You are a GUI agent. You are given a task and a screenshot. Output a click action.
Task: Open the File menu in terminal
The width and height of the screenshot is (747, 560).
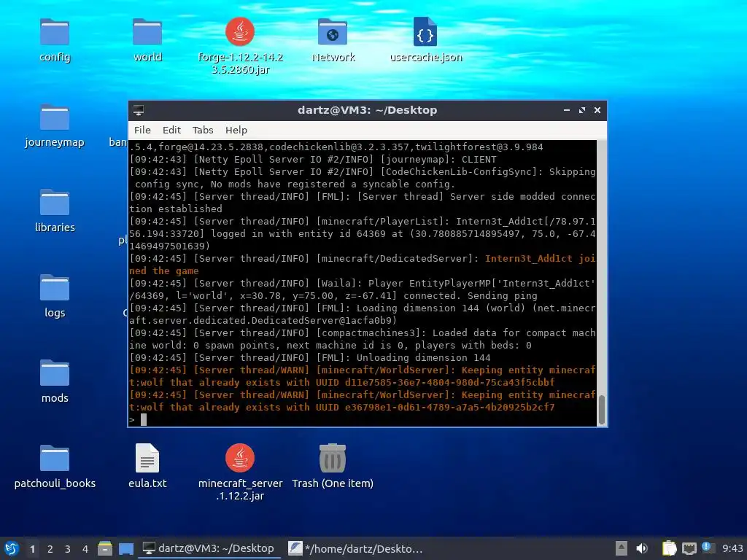point(142,130)
